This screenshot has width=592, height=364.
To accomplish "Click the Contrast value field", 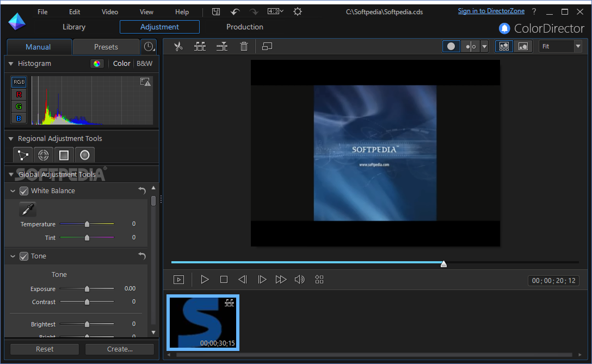I will point(134,301).
